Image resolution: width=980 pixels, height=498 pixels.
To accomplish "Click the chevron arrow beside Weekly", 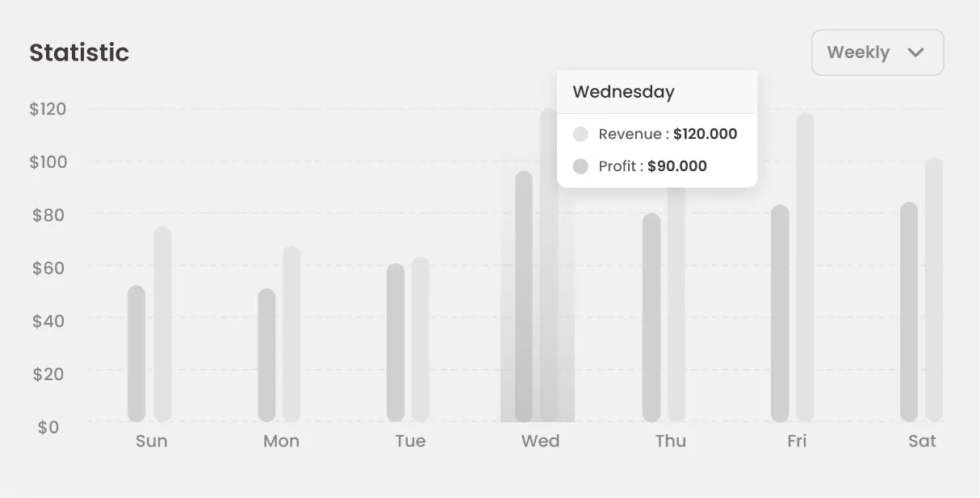I will point(915,52).
